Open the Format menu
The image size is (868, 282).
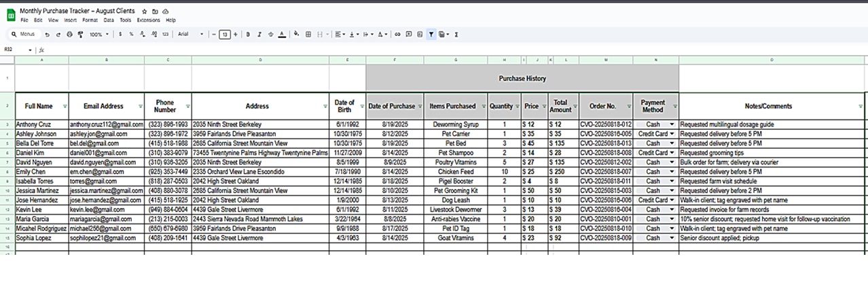(x=90, y=20)
